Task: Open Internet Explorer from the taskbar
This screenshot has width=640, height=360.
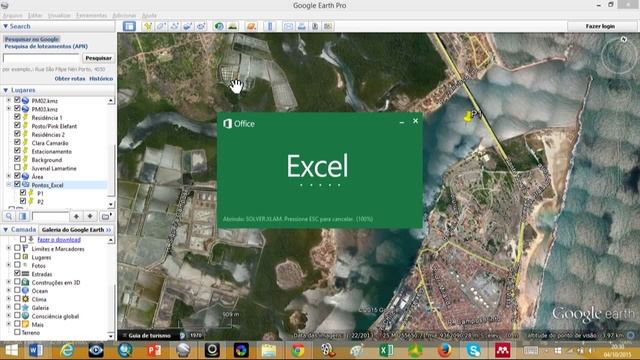Action: [x=67, y=350]
